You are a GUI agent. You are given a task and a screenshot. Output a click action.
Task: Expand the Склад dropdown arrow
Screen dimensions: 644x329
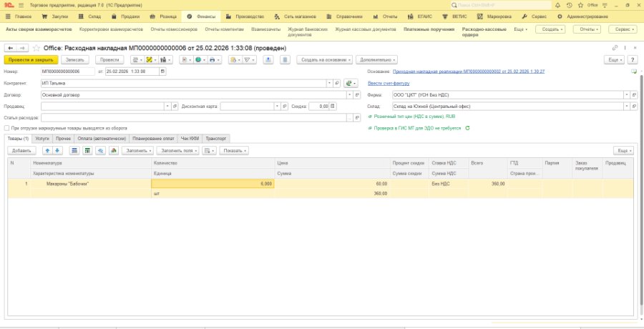[627, 107]
